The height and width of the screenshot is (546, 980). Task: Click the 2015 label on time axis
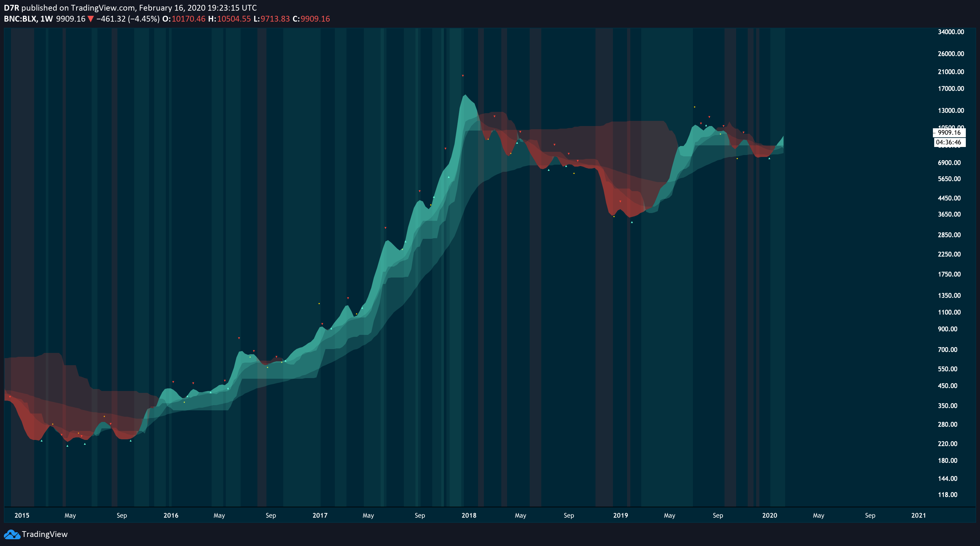(22, 516)
